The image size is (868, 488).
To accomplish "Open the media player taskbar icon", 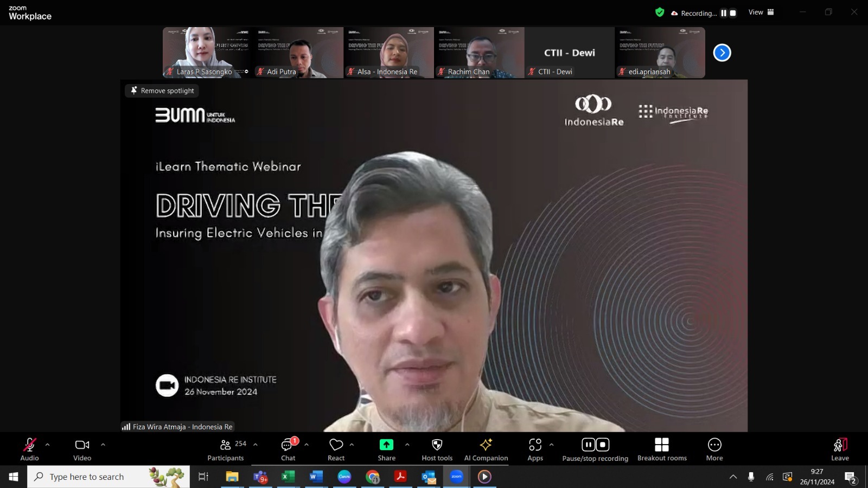I will click(484, 477).
